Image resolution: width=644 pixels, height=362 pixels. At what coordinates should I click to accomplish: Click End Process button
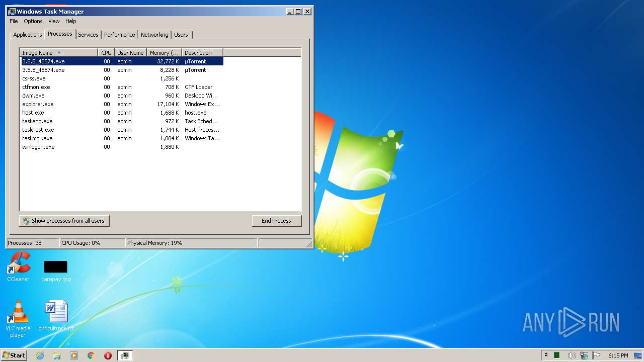[276, 221]
